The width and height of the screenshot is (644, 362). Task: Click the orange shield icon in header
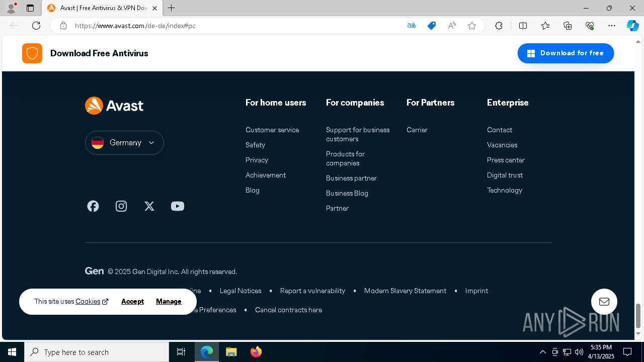coord(32,53)
